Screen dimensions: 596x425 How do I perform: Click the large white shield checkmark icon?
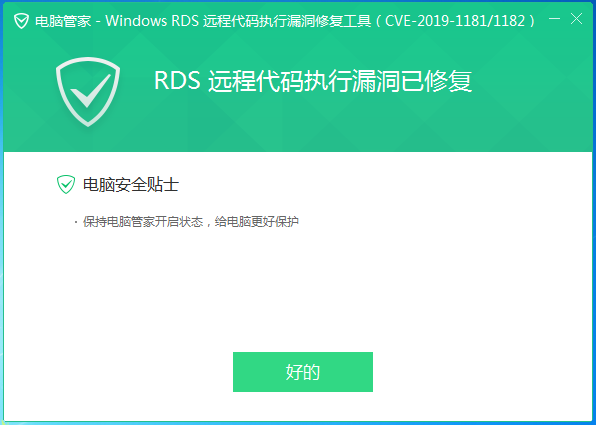88,92
